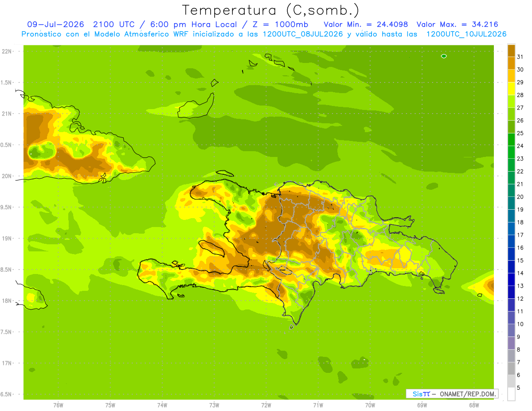Click the "20N" latitude axis label
The height and width of the screenshot is (411, 532).
[x=6, y=176]
